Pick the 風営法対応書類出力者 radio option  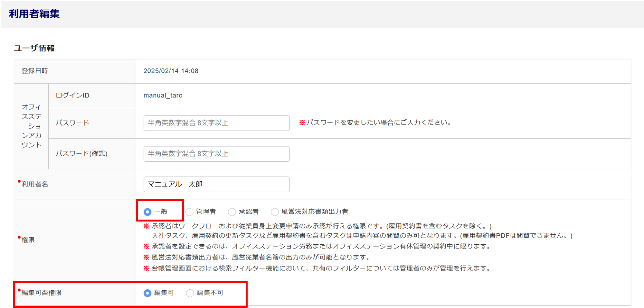(275, 212)
